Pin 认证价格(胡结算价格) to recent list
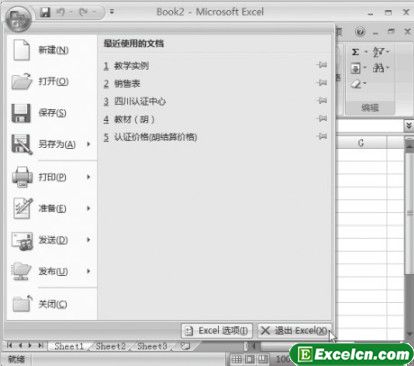 [x=322, y=136]
